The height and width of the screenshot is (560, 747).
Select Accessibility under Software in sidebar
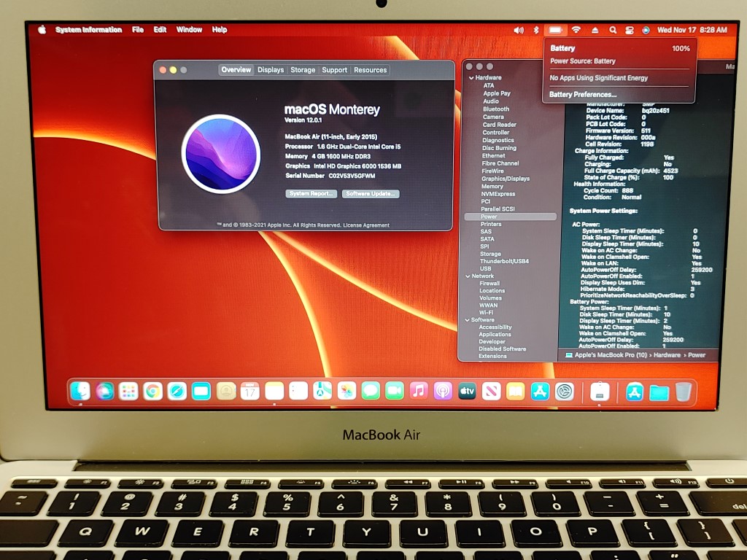pyautogui.click(x=495, y=327)
